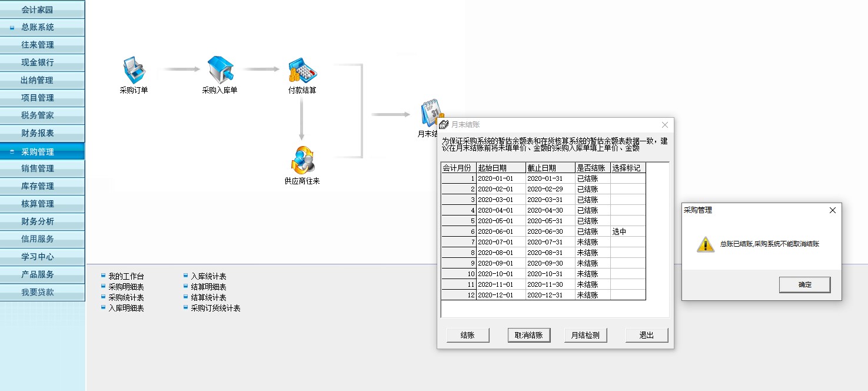Open the 采购订货统计表 report link

215,308
